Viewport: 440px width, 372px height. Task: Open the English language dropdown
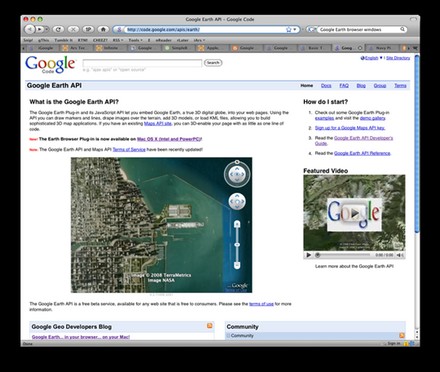click(371, 58)
